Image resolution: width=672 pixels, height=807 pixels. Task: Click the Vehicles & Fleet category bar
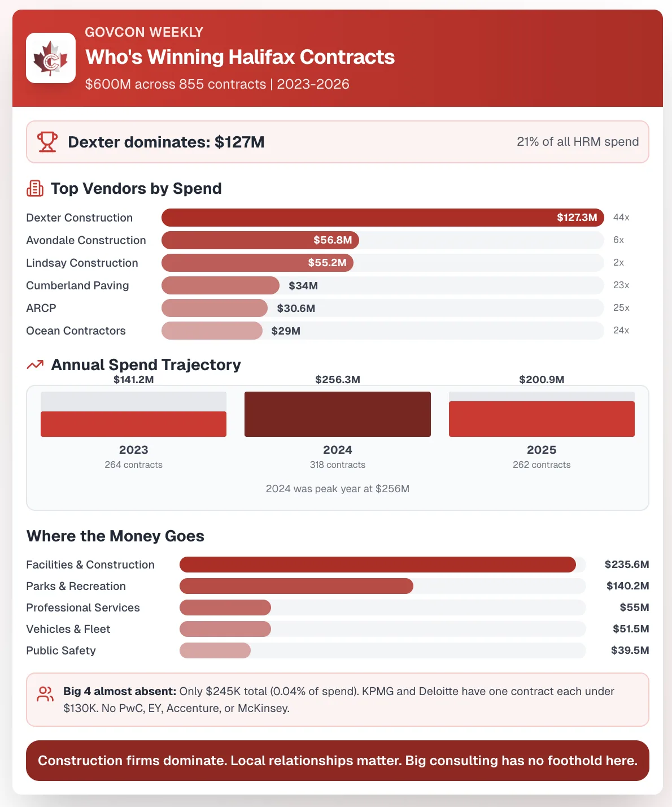click(x=225, y=629)
